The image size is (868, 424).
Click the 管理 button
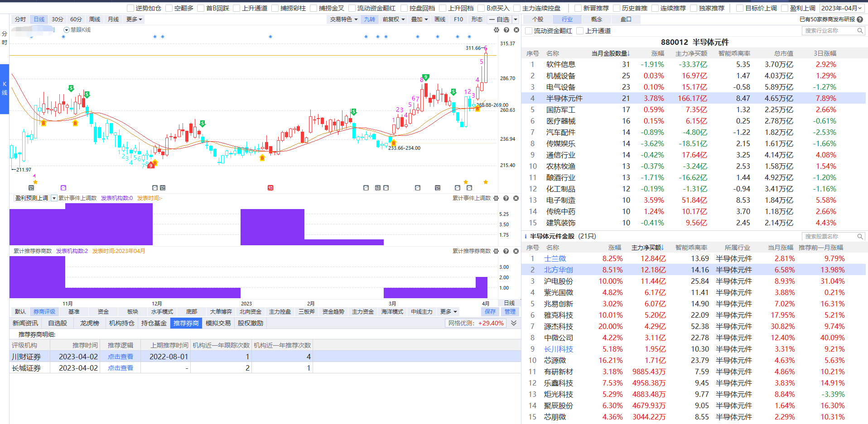[510, 312]
